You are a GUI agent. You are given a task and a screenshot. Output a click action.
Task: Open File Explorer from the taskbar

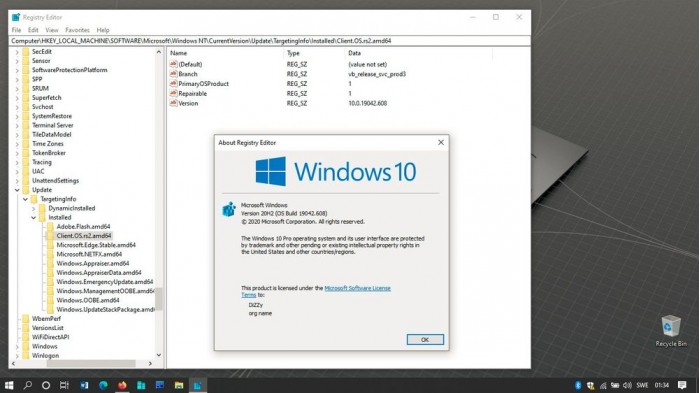coord(179,385)
